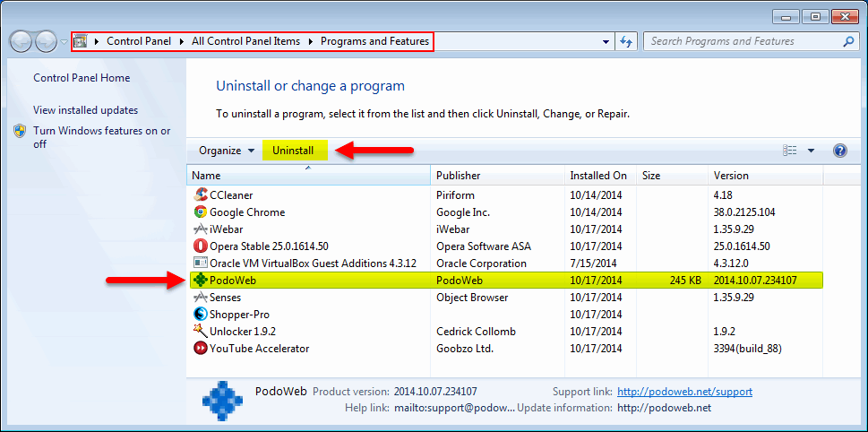Viewport: 868px width, 432px height.
Task: Change your view using the view icon
Action: [789, 151]
